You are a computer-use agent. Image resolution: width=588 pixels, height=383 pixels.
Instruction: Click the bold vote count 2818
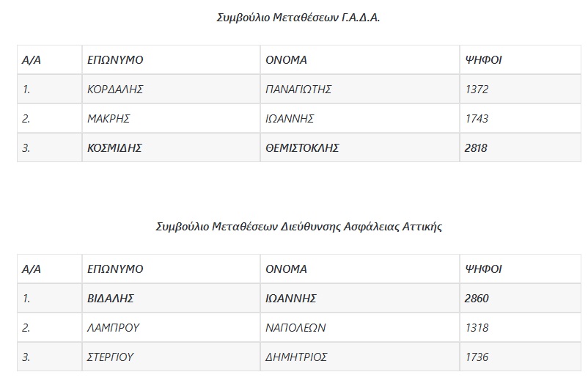click(477, 148)
